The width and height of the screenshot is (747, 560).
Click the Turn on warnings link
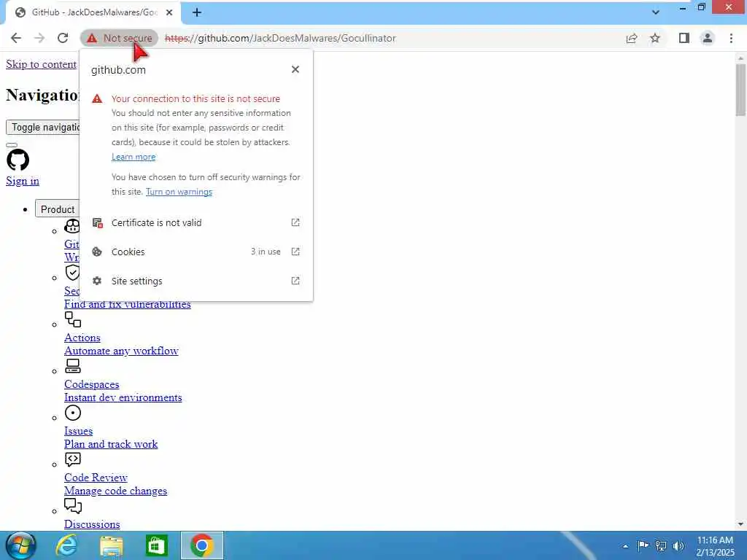click(x=179, y=192)
